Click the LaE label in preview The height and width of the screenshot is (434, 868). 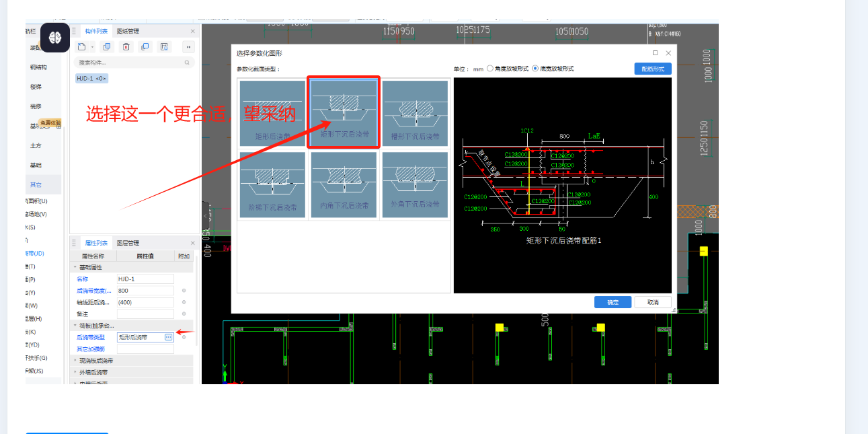pos(595,135)
